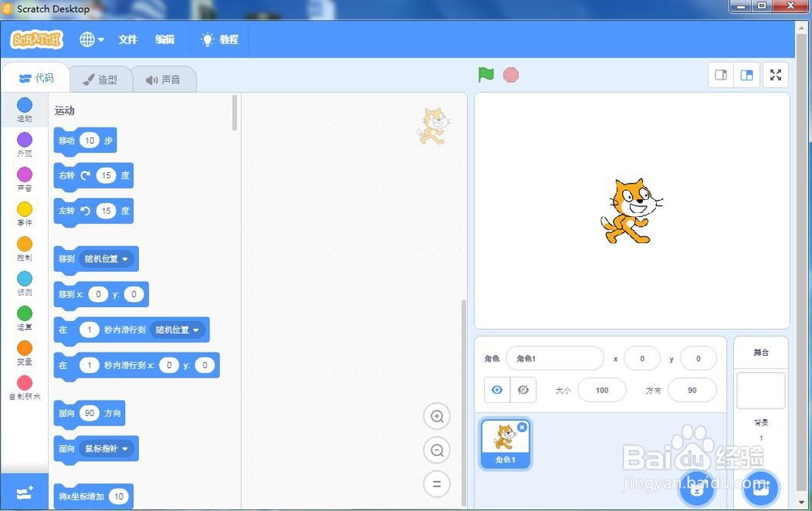This screenshot has height=511, width=812.
Task: Open the globe language menu
Action: (x=92, y=39)
